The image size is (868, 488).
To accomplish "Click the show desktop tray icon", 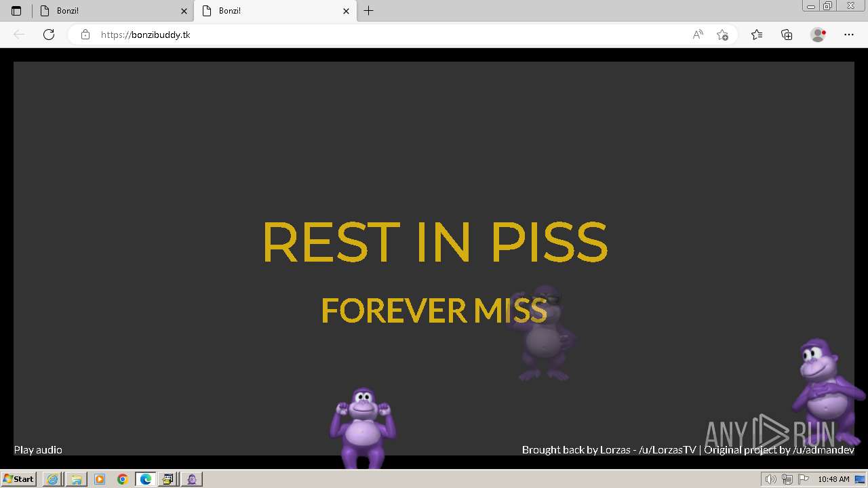I will (x=860, y=479).
